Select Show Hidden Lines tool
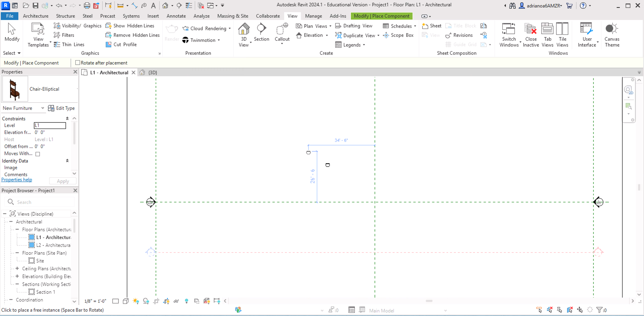The image size is (644, 316). 130,26
